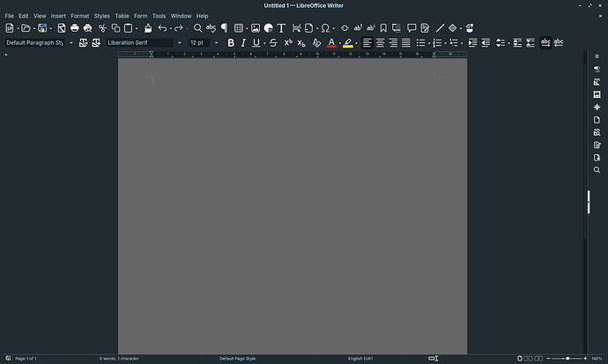This screenshot has height=364, width=608.
Task: Open the Styles menu
Action: point(102,16)
